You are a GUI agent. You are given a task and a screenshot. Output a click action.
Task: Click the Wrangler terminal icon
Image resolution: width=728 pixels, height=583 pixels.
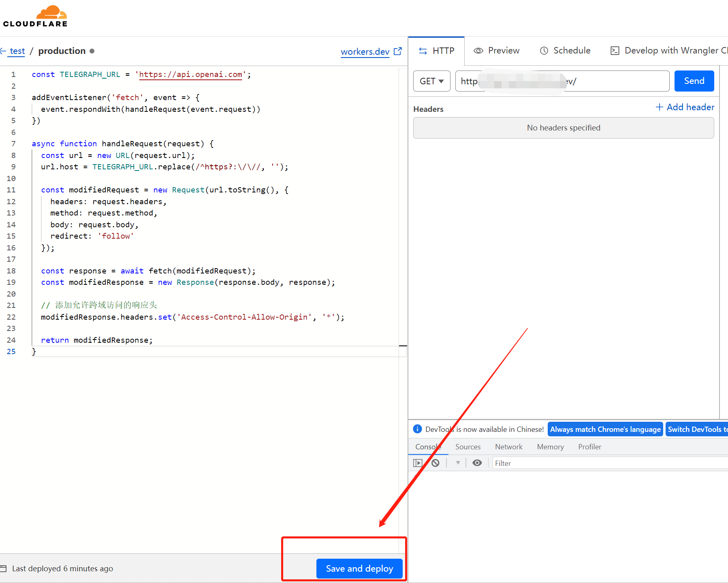(615, 51)
